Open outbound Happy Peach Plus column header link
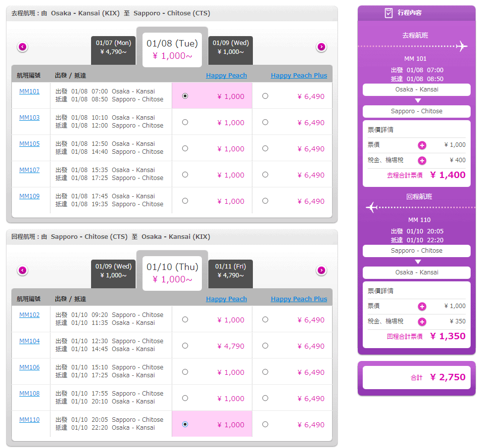Image resolution: width=483 pixels, height=448 pixels. pyautogui.click(x=299, y=76)
